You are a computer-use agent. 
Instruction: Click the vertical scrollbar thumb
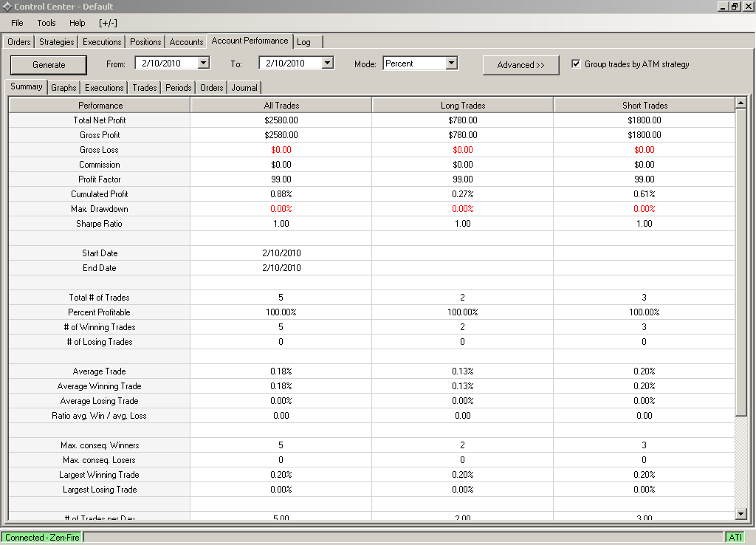point(741,261)
